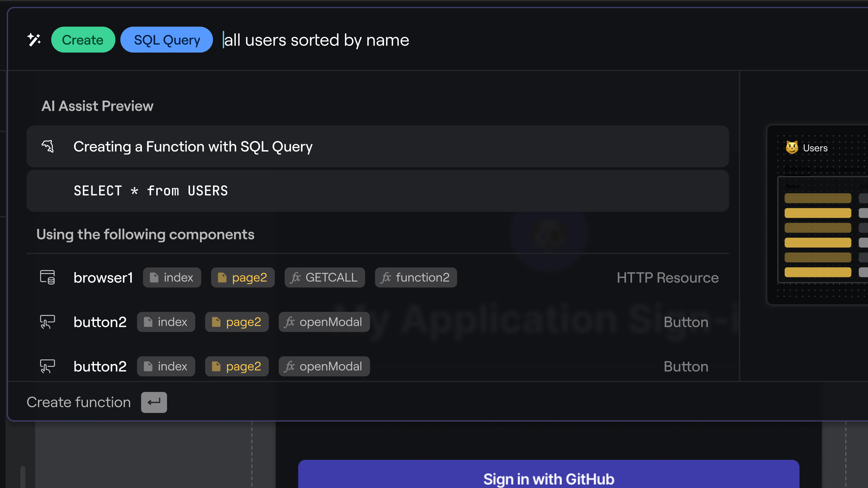Click the Users emoji icon in preview
This screenshot has width=868, height=488.
coord(792,147)
